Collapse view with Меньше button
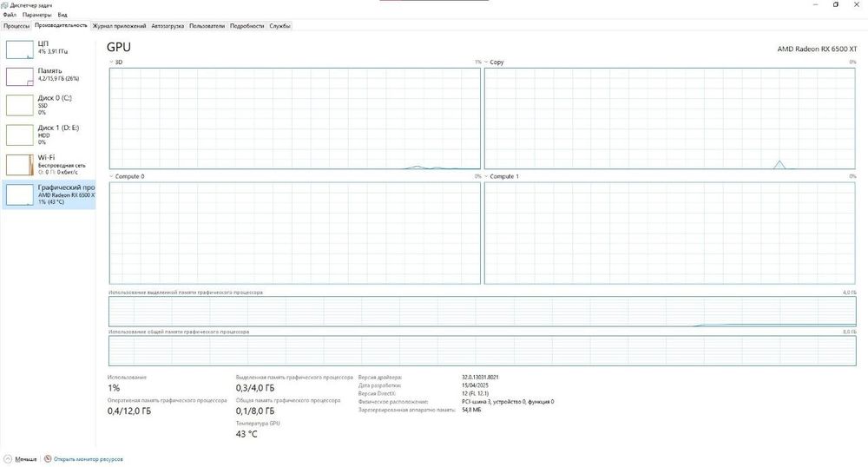This screenshot has height=467, width=868. point(21,459)
